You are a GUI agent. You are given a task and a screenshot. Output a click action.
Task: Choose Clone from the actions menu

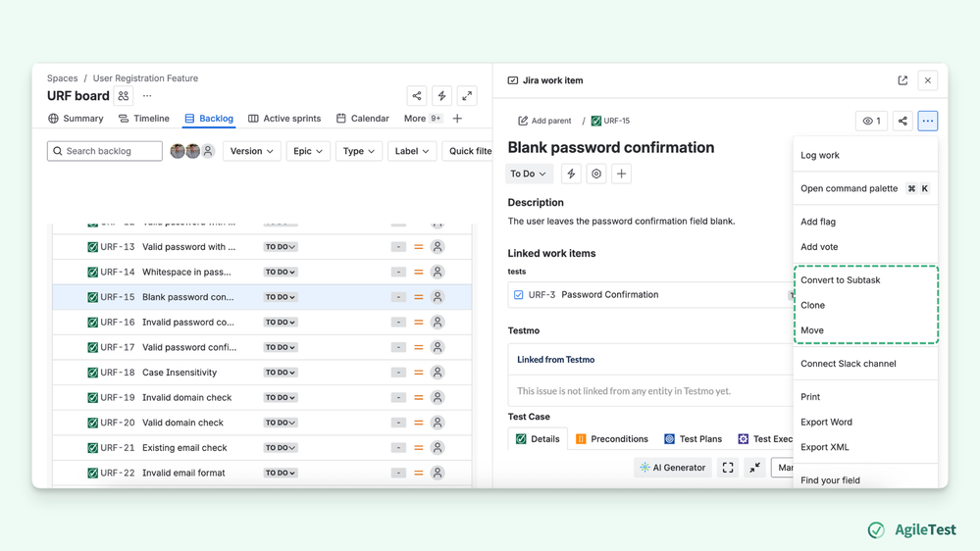(x=865, y=305)
